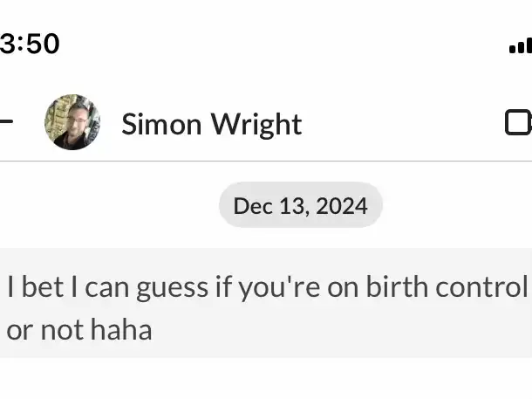Click the surname "Wright" in the header
532x399 pixels.
pos(256,125)
